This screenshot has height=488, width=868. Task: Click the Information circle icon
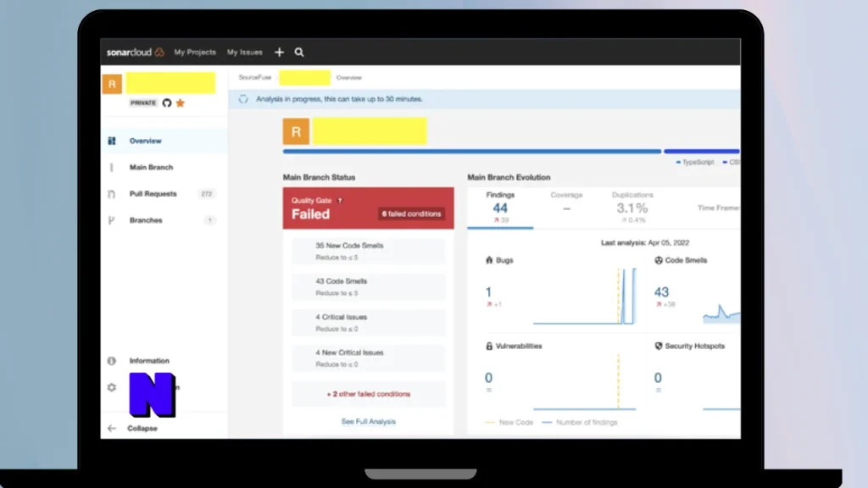tap(112, 361)
